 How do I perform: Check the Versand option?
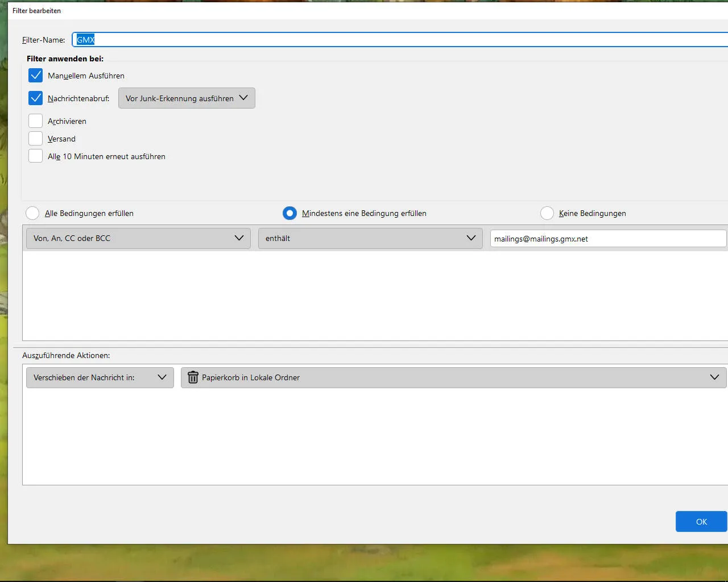coord(35,139)
